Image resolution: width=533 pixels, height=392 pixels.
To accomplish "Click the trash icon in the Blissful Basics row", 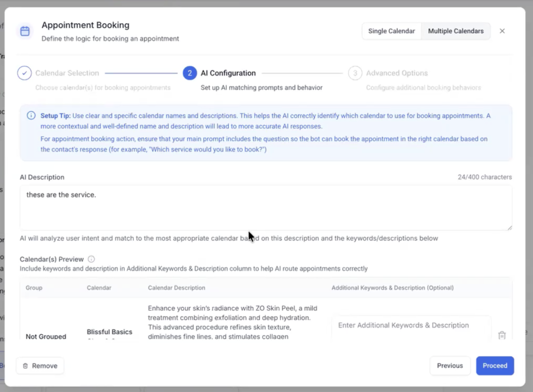I will 502,335.
